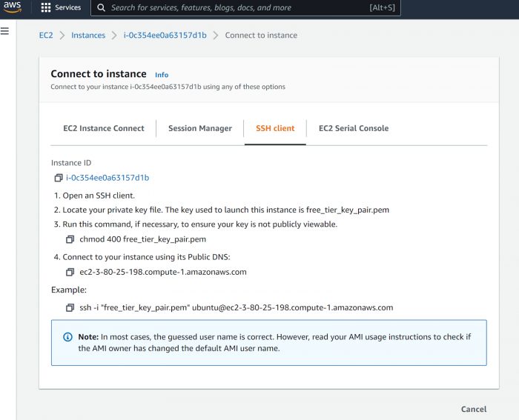This screenshot has width=519, height=420.
Task: Expand the left hamburger navigation menu
Action: (x=5, y=31)
